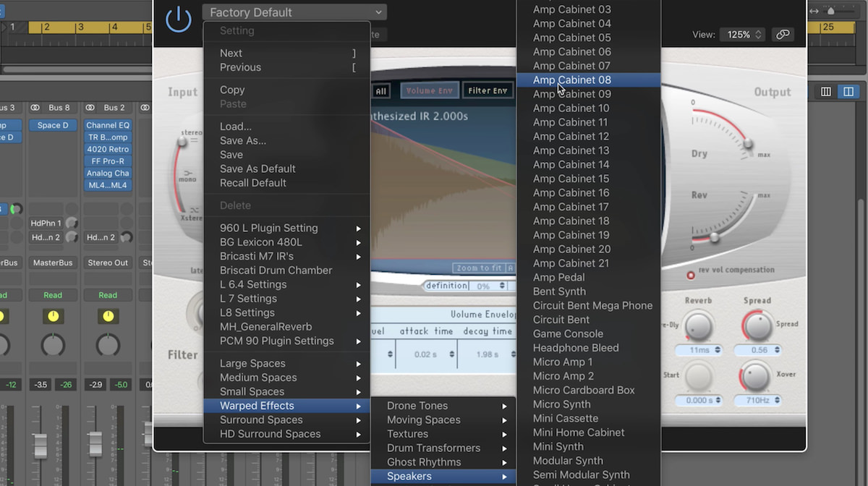868x486 pixels.
Task: Click the stereo link icon on Bus 8
Action: point(35,108)
